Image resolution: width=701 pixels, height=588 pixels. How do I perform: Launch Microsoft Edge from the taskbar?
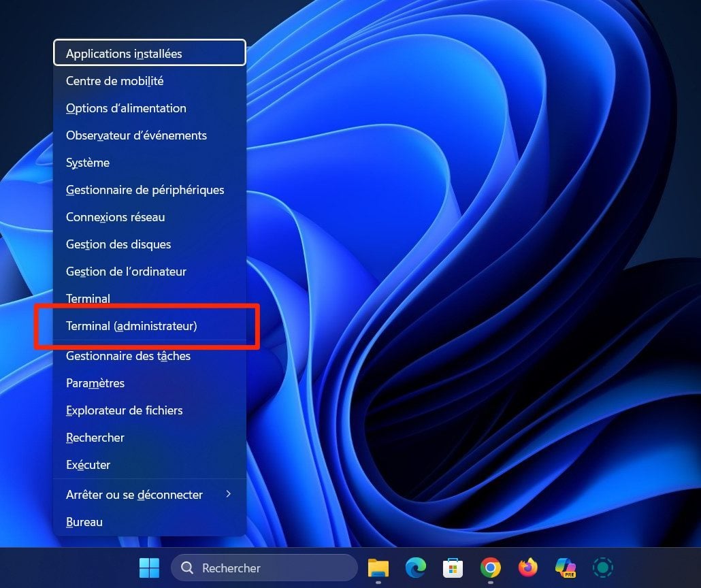coord(415,568)
